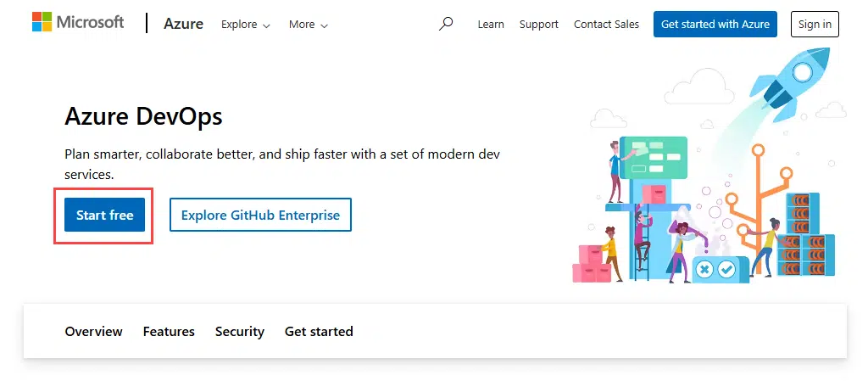Switch to the Overview tab
This screenshot has height=381, width=868.
[x=93, y=331]
